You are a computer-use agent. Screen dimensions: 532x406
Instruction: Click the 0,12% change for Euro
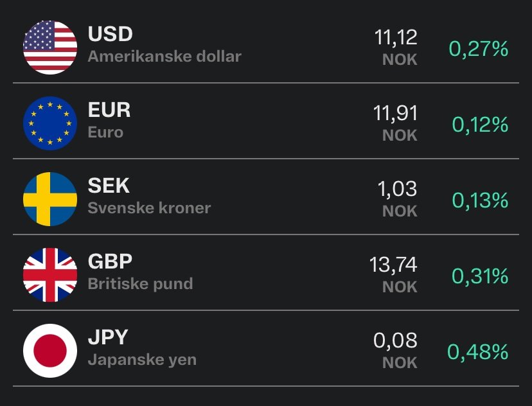click(x=480, y=125)
